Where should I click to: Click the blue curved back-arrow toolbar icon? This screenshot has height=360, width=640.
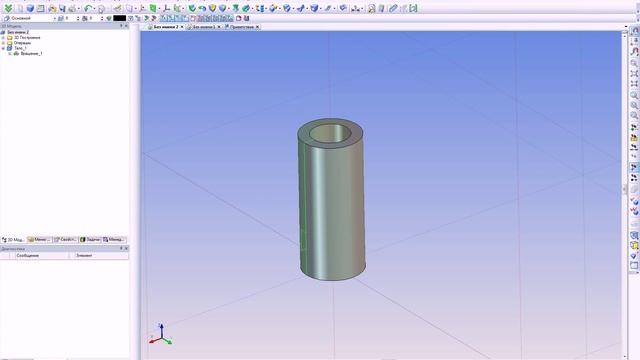point(202,8)
